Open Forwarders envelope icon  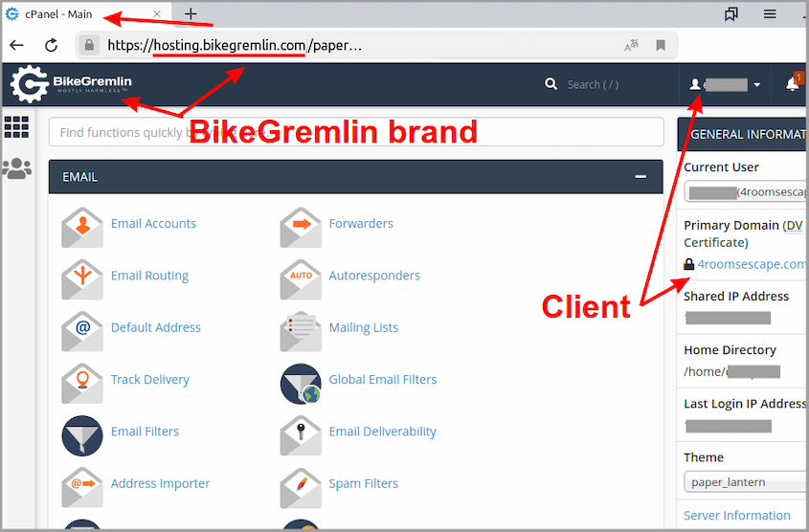301,228
